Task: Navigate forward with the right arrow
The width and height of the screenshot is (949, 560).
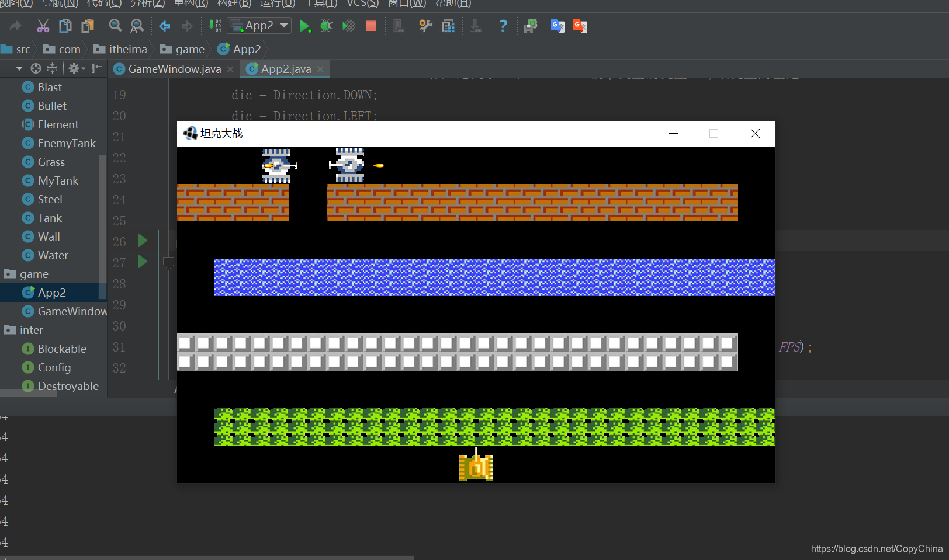Action: (187, 26)
